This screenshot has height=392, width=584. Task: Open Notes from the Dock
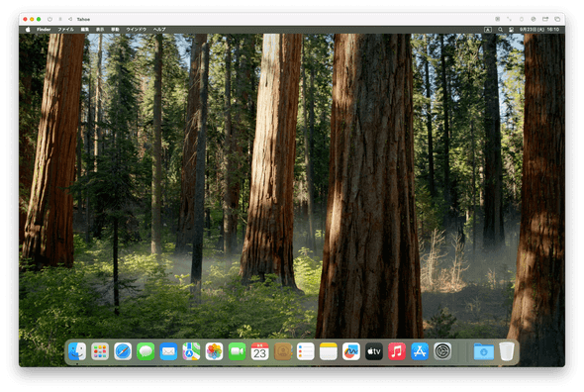click(x=329, y=351)
